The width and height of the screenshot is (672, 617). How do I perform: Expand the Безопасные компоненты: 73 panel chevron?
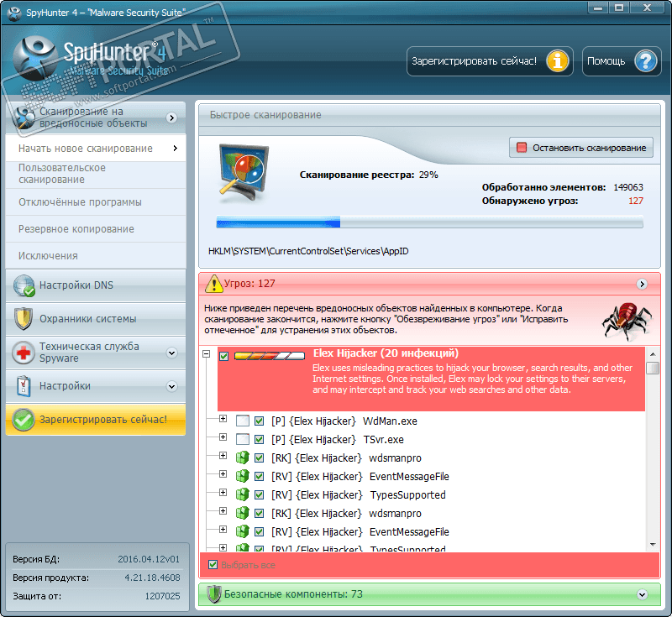(642, 594)
